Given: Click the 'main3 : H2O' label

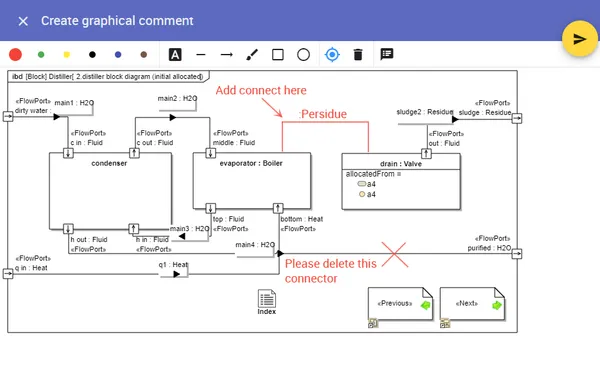Looking at the screenshot, I should point(189,229).
